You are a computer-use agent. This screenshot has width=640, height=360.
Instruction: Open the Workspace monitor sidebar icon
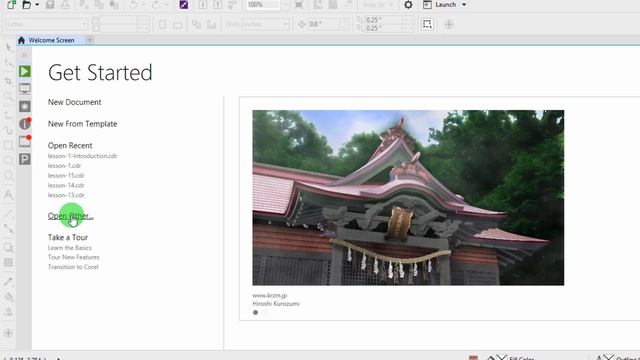pos(24,89)
